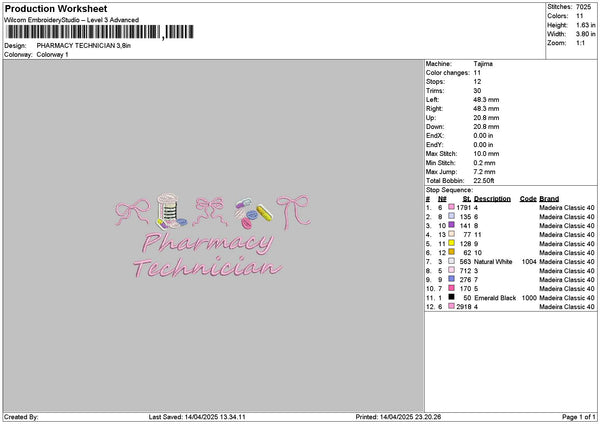Click the light pink swatch beside count 712
The height and width of the screenshot is (424, 600).
[x=452, y=270]
